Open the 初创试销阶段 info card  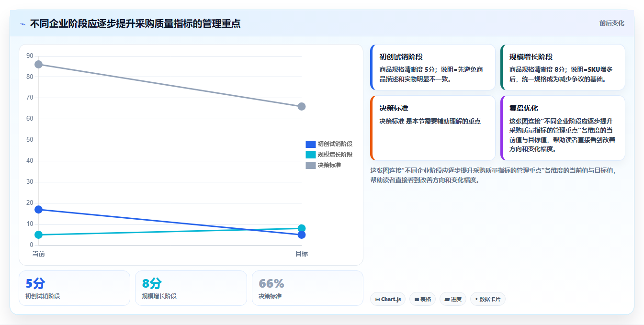433,67
